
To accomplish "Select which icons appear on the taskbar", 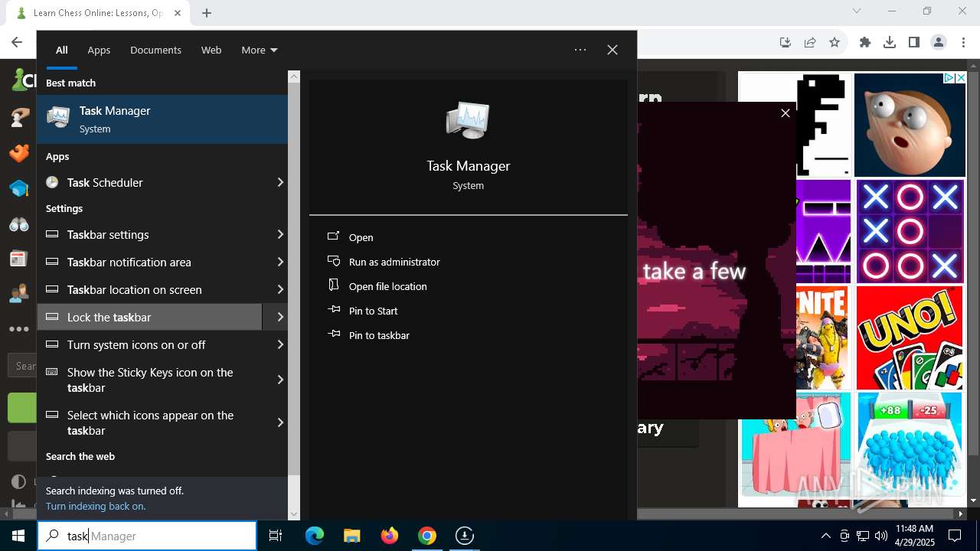I will click(149, 422).
